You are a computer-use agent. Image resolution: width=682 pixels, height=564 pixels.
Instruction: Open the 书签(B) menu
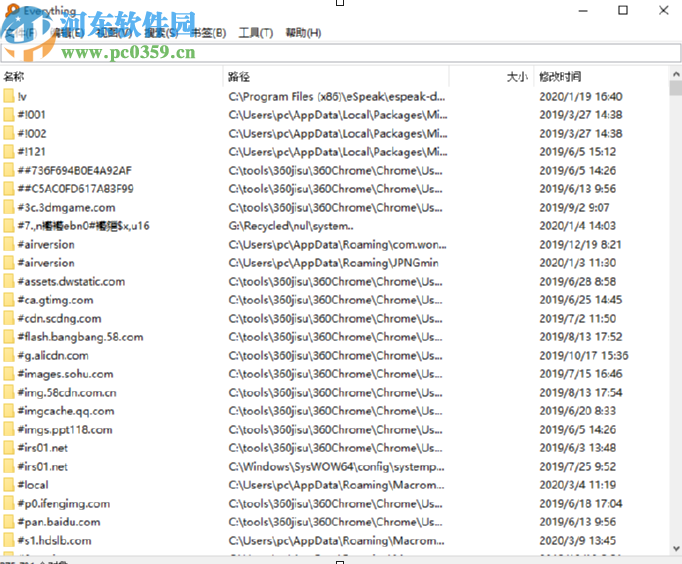209,33
